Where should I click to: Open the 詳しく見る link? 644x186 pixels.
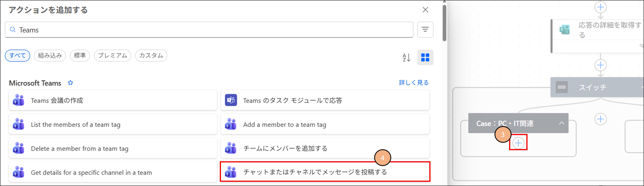coord(413,83)
